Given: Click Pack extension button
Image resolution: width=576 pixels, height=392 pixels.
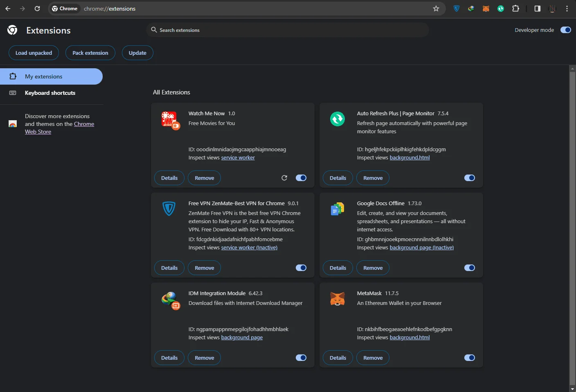Looking at the screenshot, I should (x=90, y=53).
